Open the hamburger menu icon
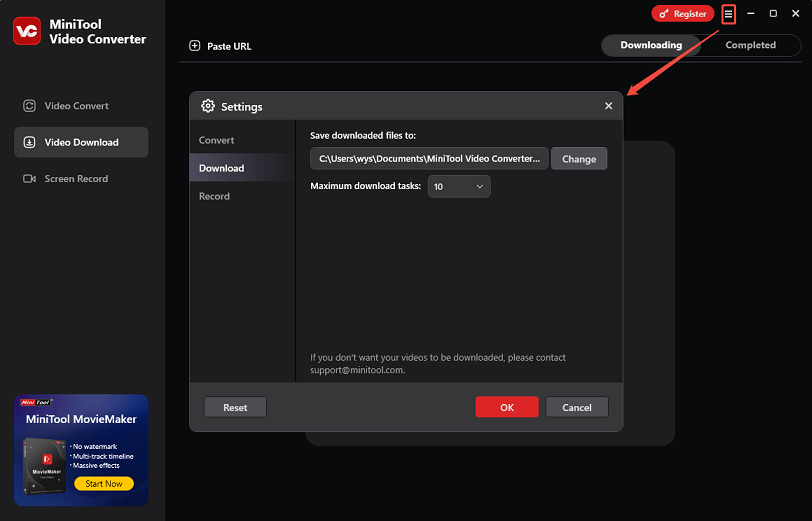The width and height of the screenshot is (812, 521). pos(728,14)
